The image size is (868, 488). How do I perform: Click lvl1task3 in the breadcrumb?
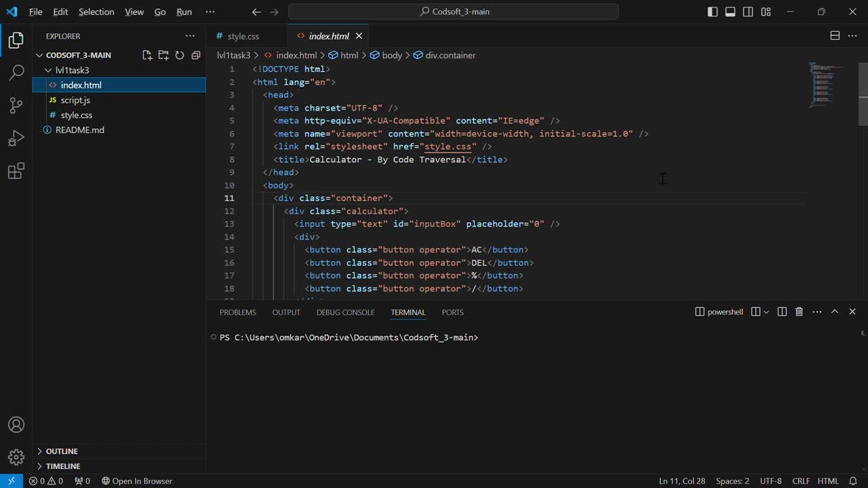point(233,55)
